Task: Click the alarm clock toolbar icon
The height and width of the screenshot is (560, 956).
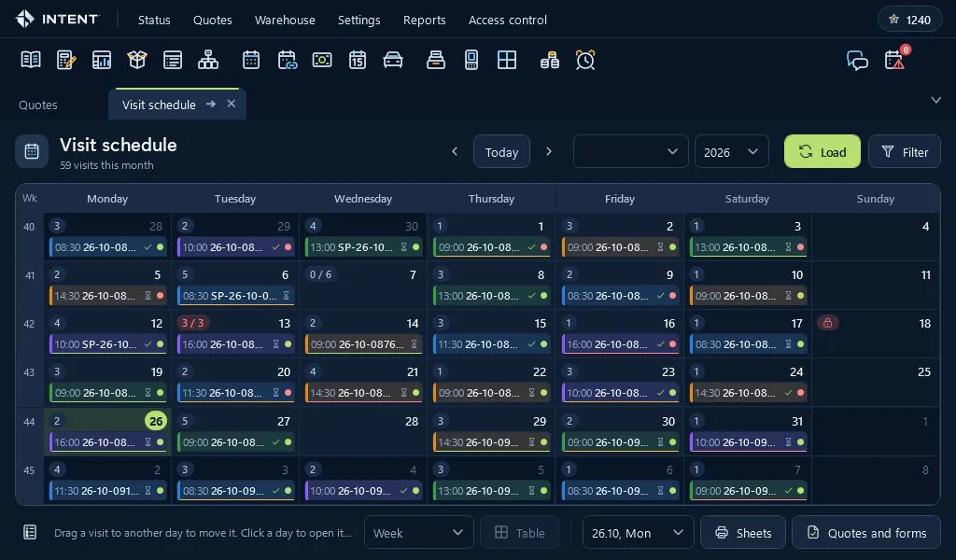Action: point(585,60)
